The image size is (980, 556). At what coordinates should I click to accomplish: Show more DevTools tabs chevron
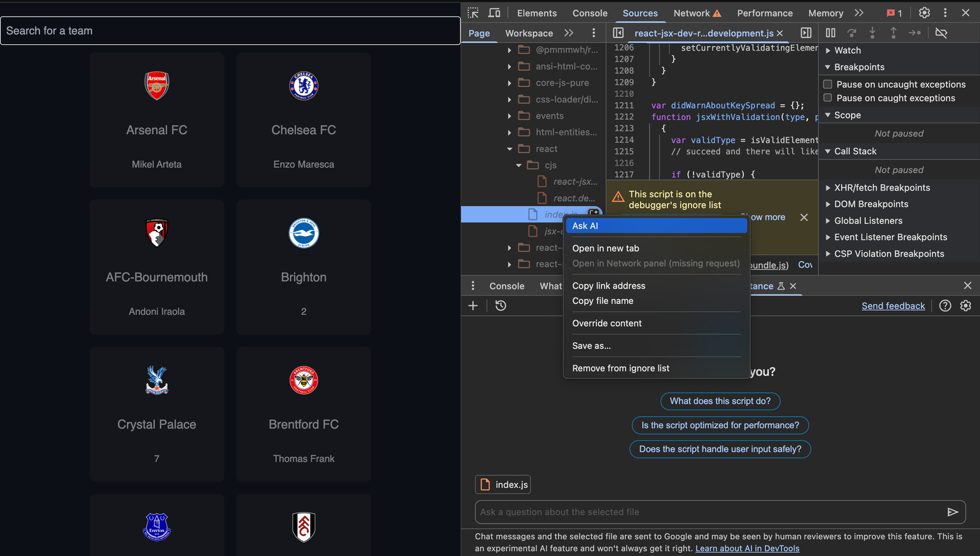click(x=859, y=13)
